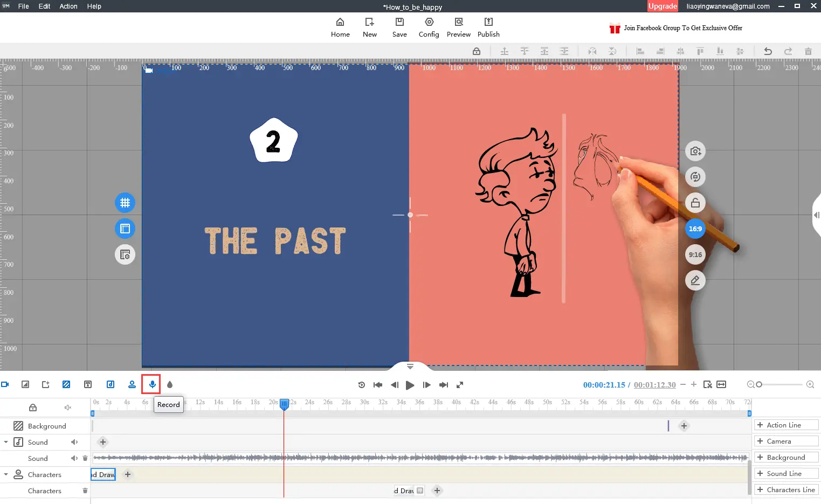Screen dimensions: 821x504
Task: Select the 16:9 aspect ratio
Action: [x=695, y=229]
